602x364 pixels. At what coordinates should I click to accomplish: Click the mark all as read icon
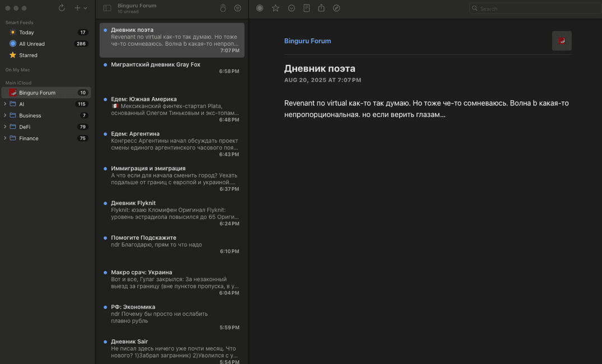pos(223,8)
